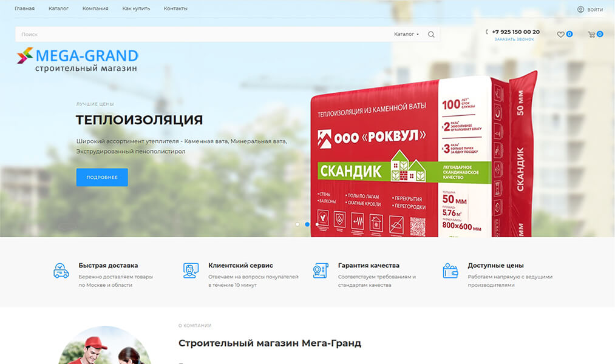Viewport: 615px width, 364px height.
Task: Click the fast delivery van icon
Action: coord(61,271)
